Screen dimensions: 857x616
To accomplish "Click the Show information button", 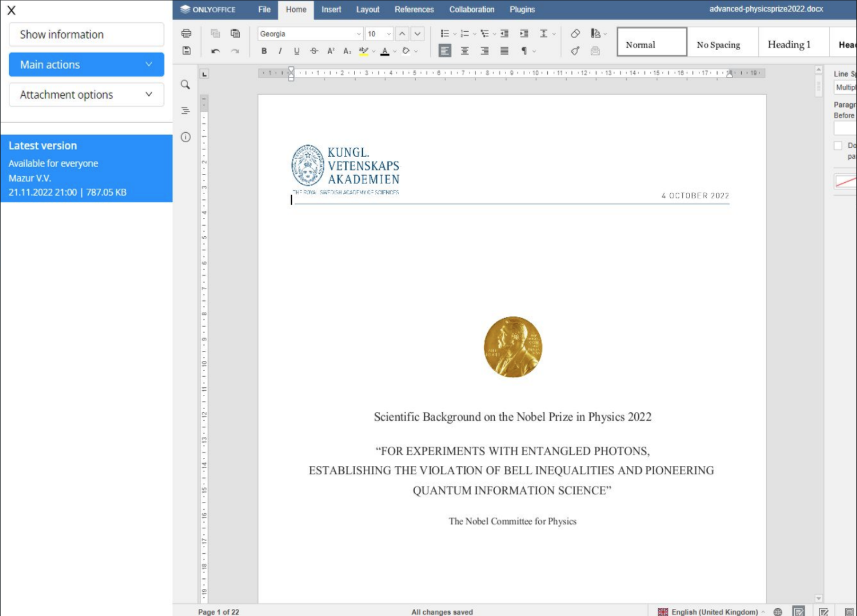I will point(86,35).
